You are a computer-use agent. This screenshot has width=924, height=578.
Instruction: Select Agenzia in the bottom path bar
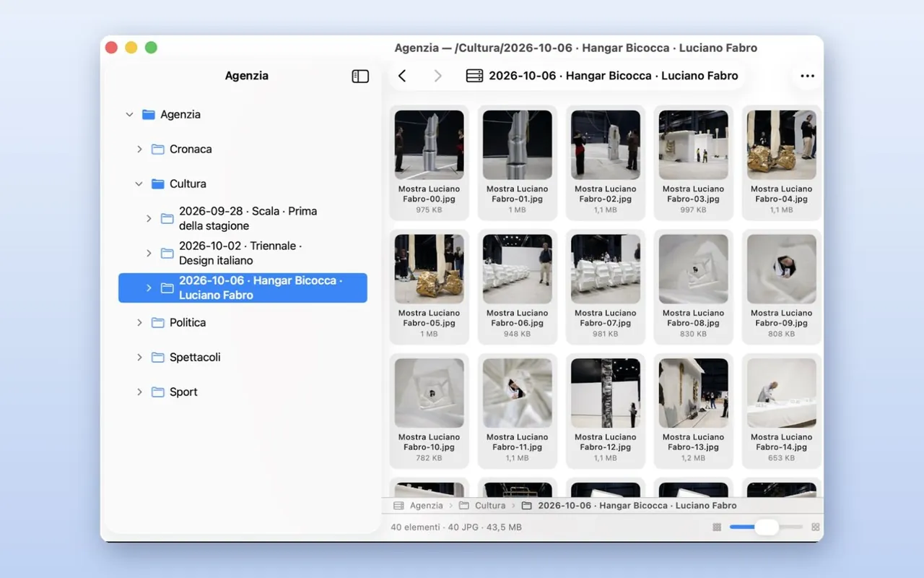click(418, 506)
